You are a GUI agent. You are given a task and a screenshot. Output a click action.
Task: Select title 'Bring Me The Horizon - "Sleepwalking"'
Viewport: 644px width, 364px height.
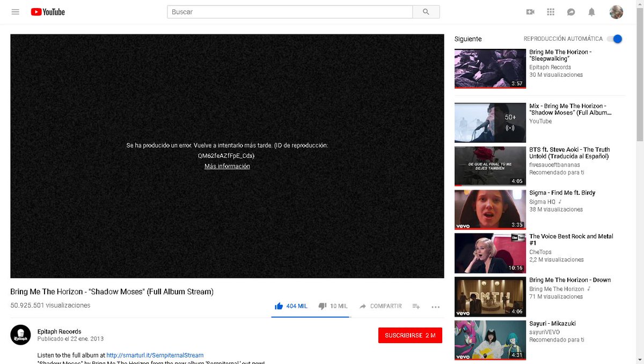tap(560, 55)
